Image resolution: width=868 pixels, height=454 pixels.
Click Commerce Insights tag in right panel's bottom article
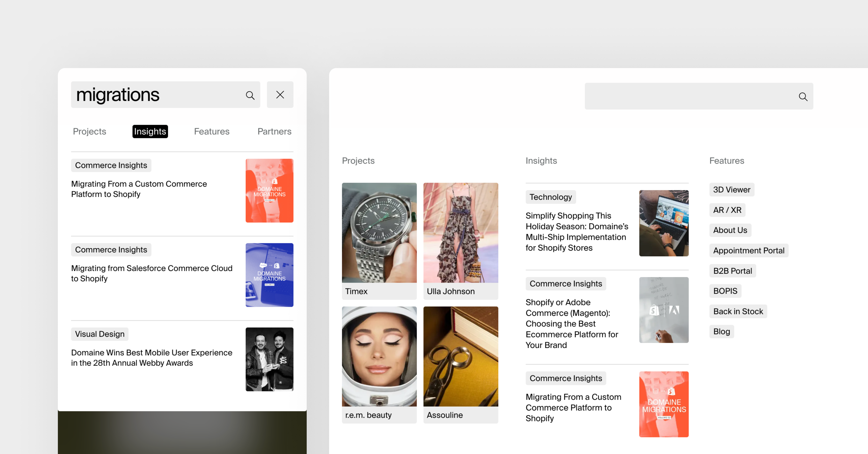tap(566, 378)
